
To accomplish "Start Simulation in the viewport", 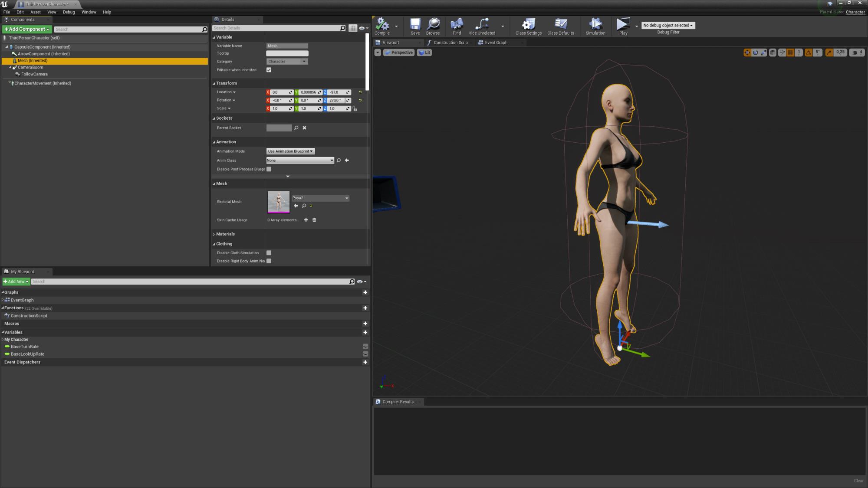I will click(595, 26).
